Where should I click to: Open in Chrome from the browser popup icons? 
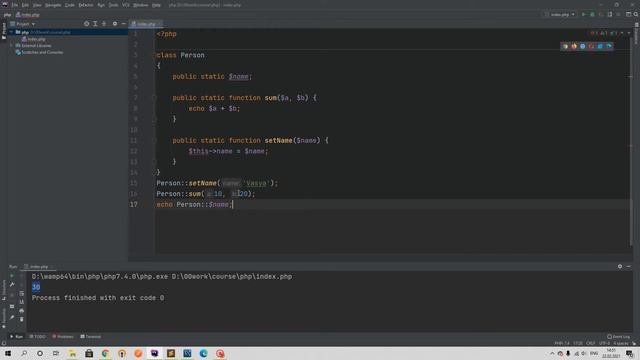click(x=565, y=46)
